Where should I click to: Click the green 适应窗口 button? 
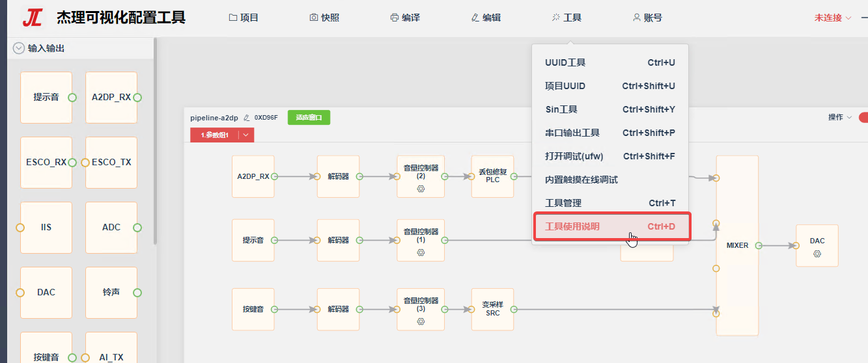309,118
